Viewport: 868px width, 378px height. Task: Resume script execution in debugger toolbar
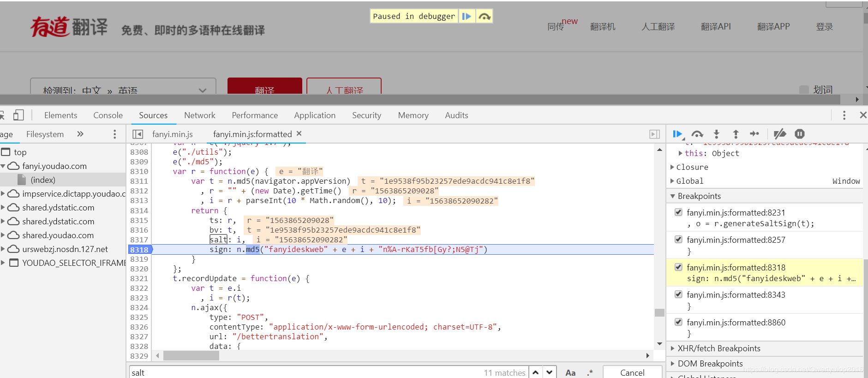pos(677,134)
